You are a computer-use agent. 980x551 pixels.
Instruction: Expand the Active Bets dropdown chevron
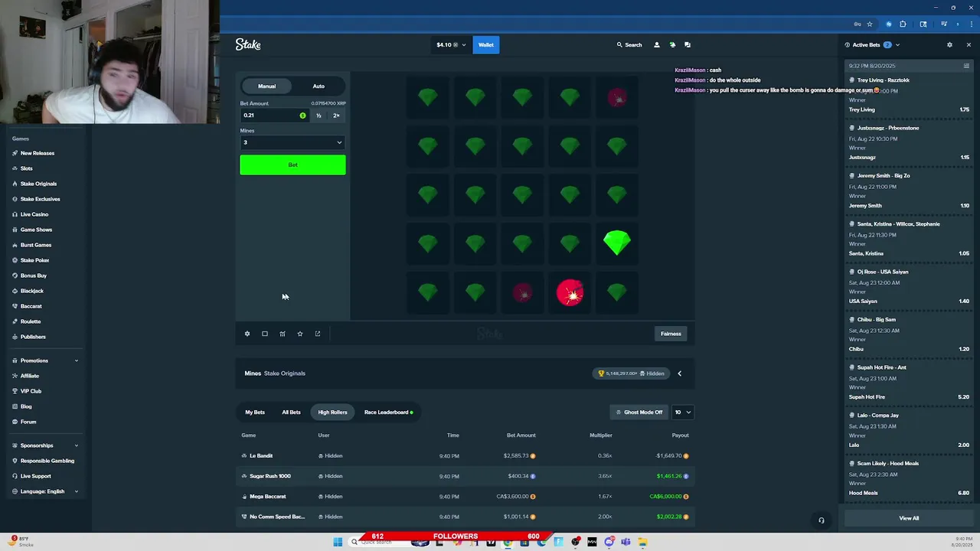click(897, 44)
